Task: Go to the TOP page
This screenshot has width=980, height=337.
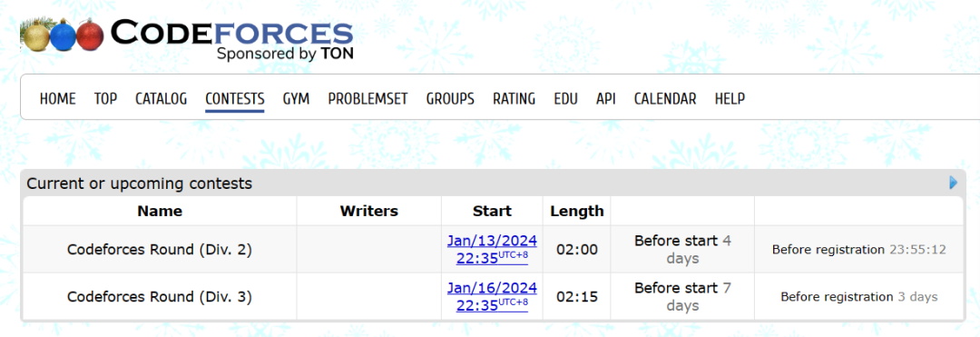Action: coord(105,99)
